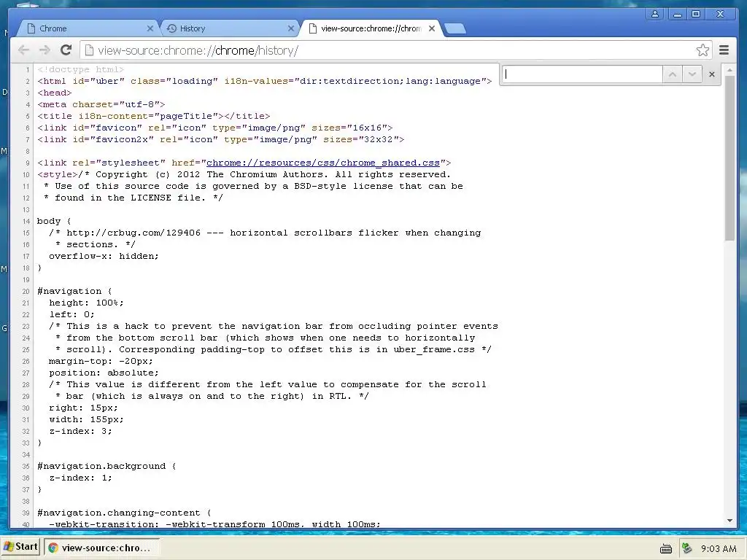Click the 'position: absolute;' line
The height and width of the screenshot is (560, 747).
(x=104, y=373)
